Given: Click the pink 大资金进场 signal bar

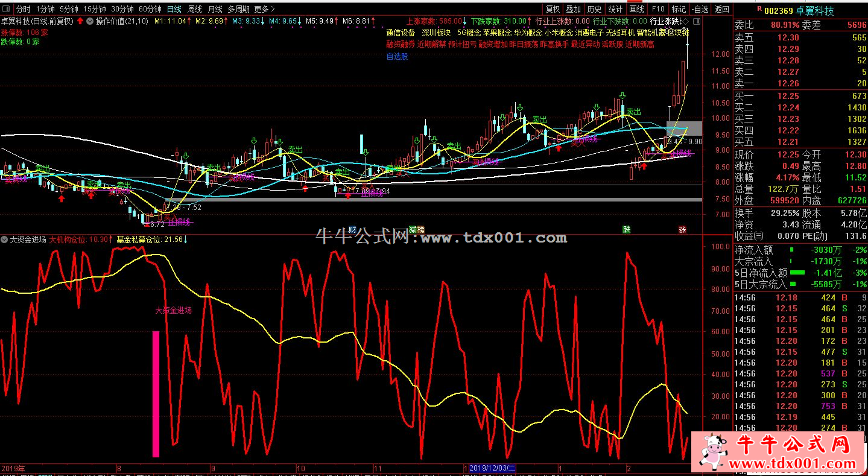Looking at the screenshot, I should tap(156, 393).
